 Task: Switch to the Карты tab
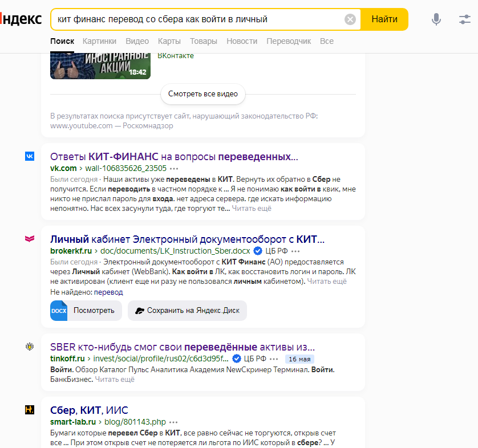[169, 41]
